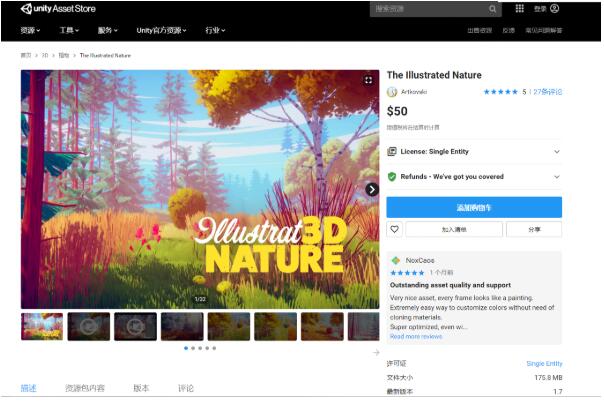Click the third pagination dot
Screen dimensions: 604x402
(x=200, y=348)
